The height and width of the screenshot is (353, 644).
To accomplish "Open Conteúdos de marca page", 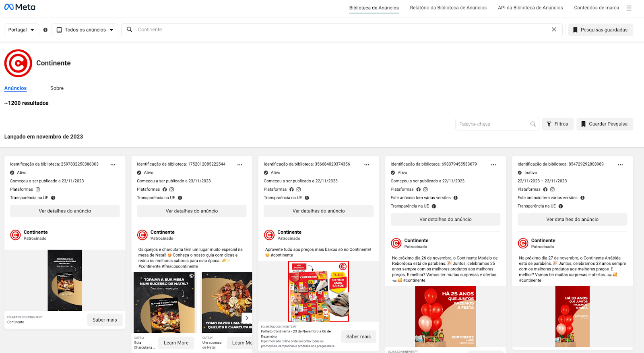I will (597, 8).
